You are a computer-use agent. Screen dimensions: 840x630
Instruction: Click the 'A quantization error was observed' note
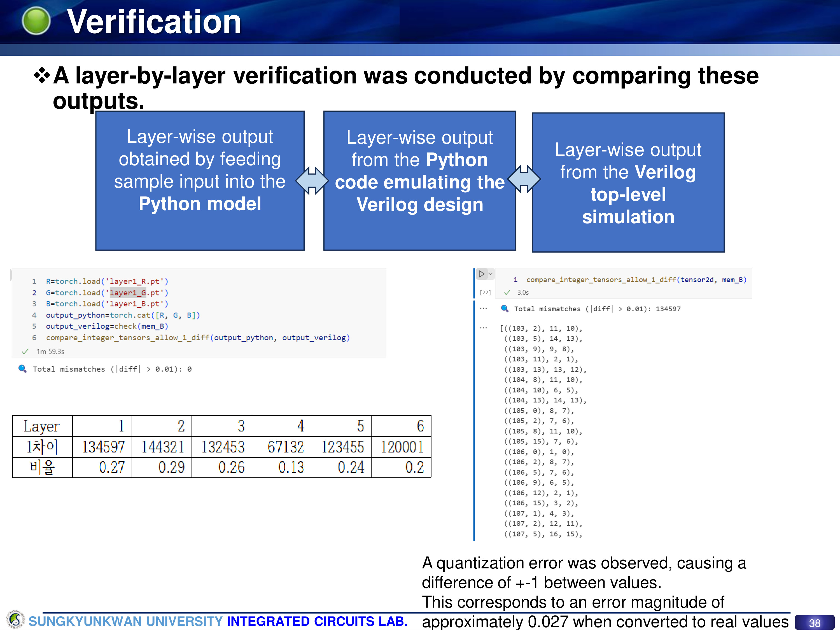tap(605, 592)
